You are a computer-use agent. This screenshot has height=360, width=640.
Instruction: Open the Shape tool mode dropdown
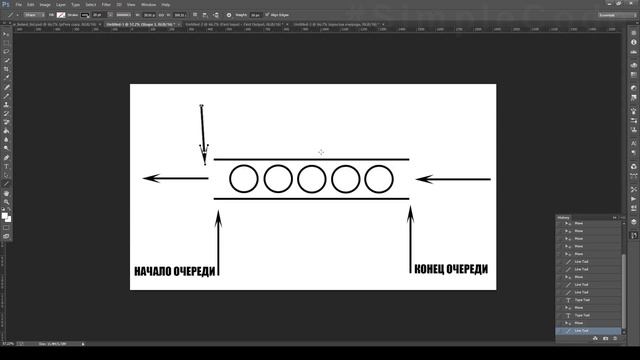[34, 15]
